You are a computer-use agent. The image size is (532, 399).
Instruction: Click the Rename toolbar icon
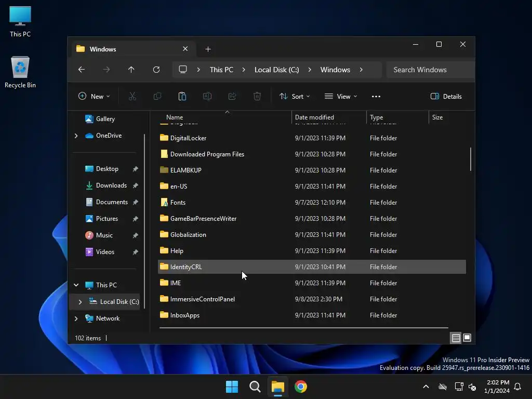[207, 96]
